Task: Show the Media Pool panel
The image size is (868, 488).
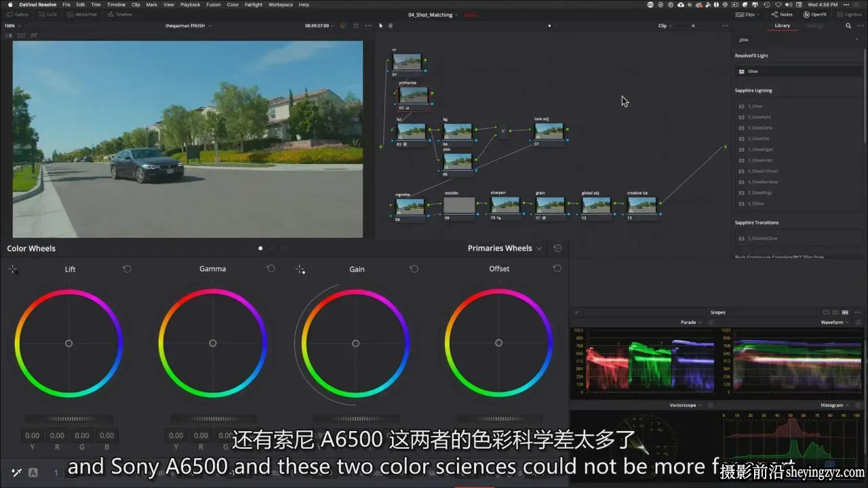Action: pos(81,14)
